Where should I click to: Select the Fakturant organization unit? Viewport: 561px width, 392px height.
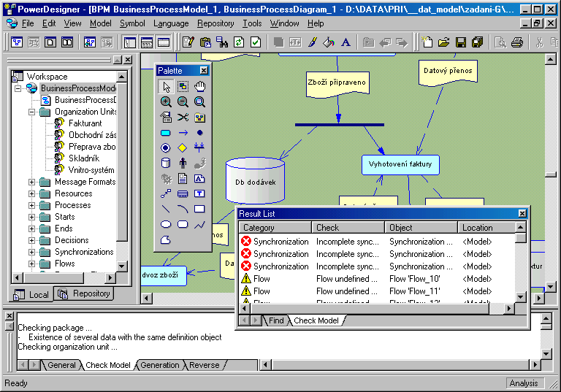click(x=85, y=123)
